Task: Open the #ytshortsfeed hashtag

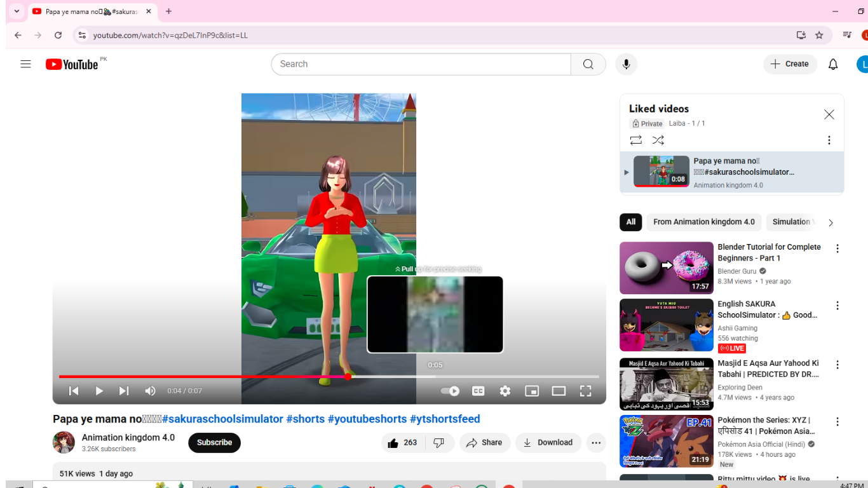Action: (x=445, y=419)
